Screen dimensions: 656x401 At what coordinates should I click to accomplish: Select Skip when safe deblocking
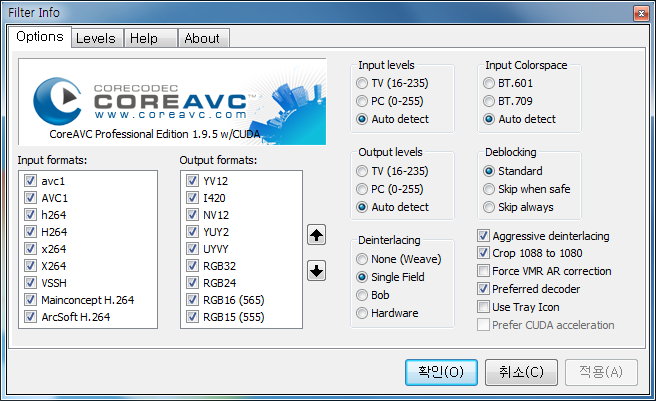pyautogui.click(x=489, y=189)
